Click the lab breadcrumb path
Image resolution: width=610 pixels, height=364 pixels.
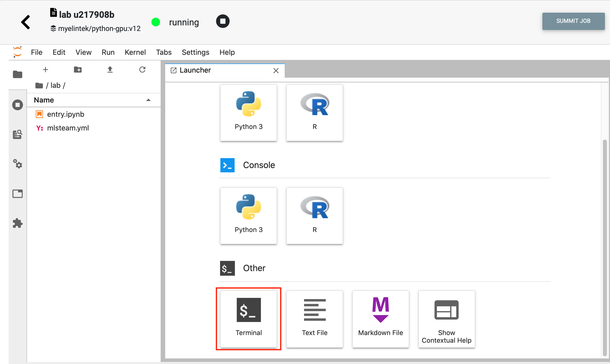click(55, 86)
